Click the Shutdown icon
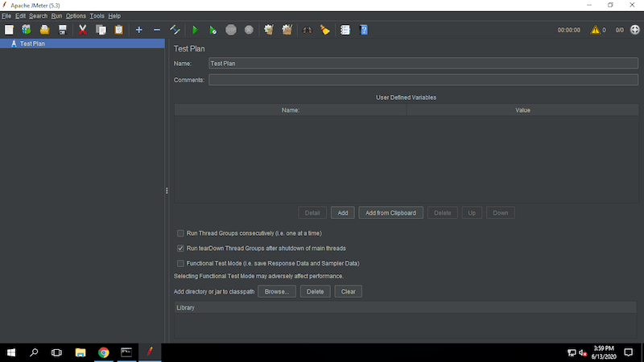Image resolution: width=644 pixels, height=362 pixels. (x=249, y=30)
